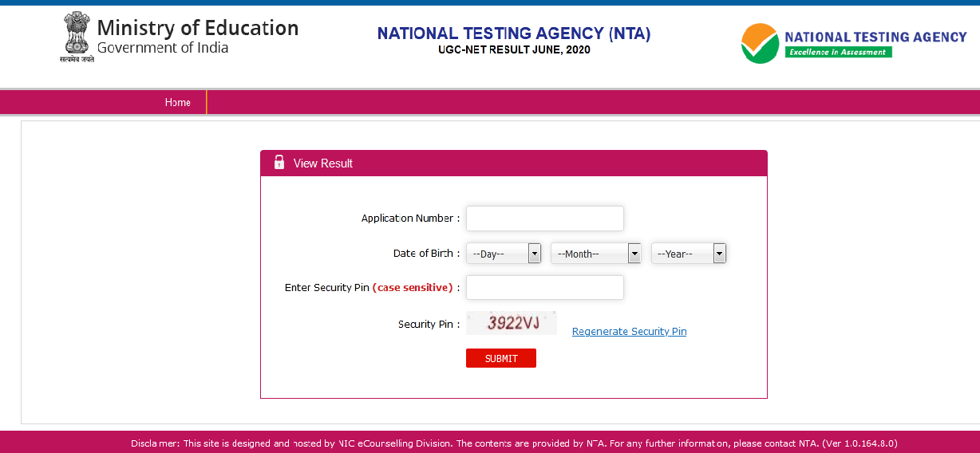Screen dimensions: 980x453
Task: Focus the Application Number input field
Action: tap(544, 219)
